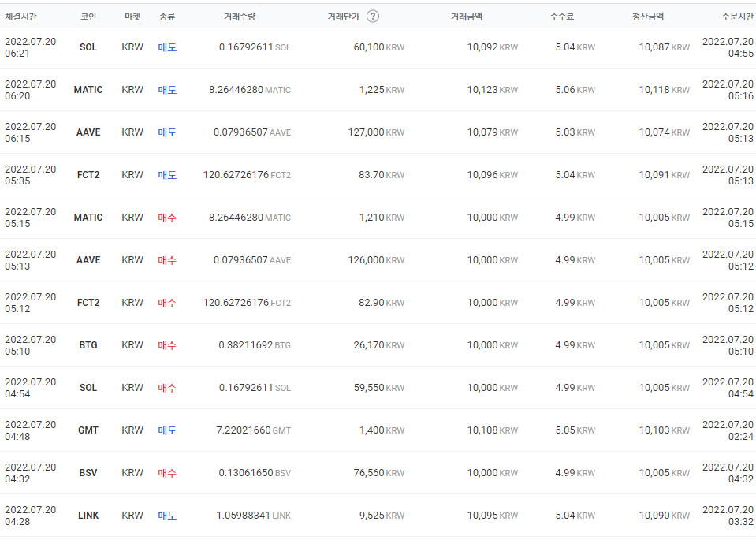Image resolution: width=756 pixels, height=540 pixels.
Task: Click quantity 0.16792611 SOL in the 06:21 row
Action: point(255,47)
